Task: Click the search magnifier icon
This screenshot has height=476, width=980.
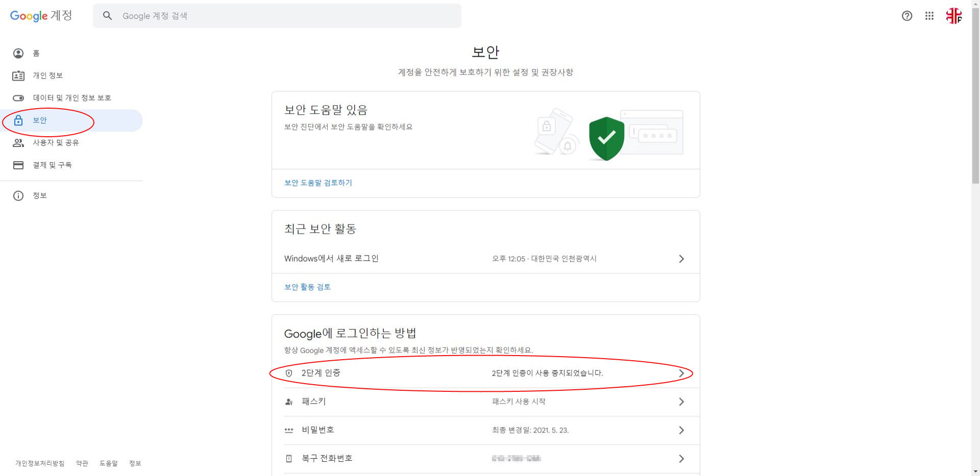Action: pyautogui.click(x=107, y=16)
